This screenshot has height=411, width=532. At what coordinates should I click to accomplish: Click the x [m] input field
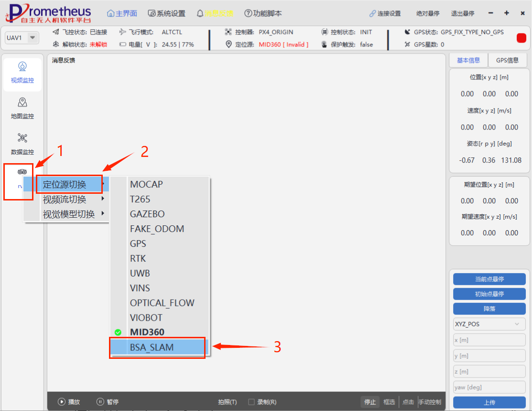489,340
